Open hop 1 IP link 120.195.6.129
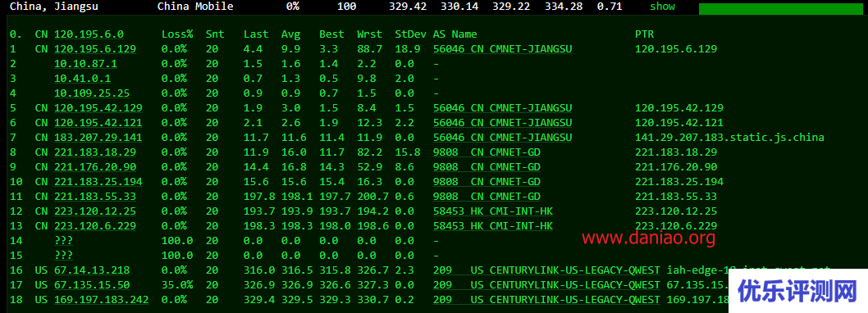Image resolution: width=868 pixels, height=313 pixels. tap(95, 48)
